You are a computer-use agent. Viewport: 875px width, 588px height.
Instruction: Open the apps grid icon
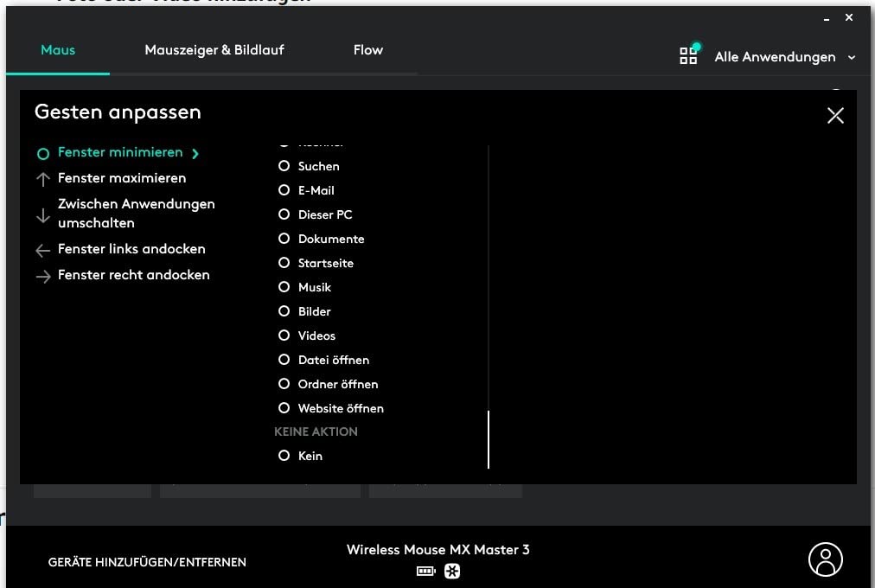688,55
